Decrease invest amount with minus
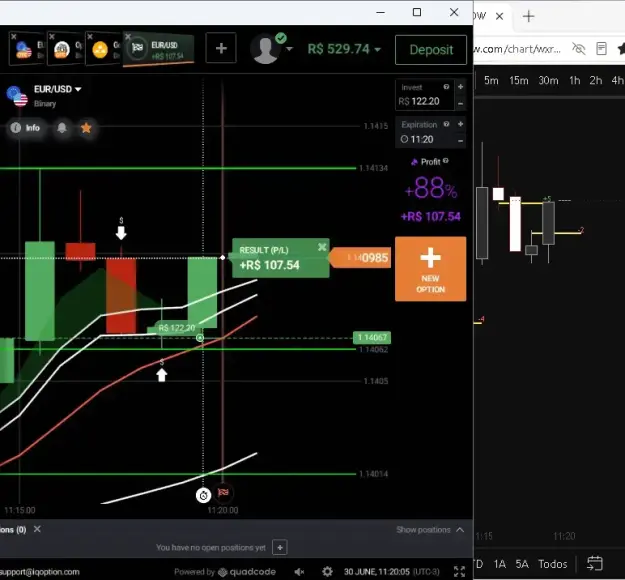Image resolution: width=625 pixels, height=580 pixels. coord(460,104)
